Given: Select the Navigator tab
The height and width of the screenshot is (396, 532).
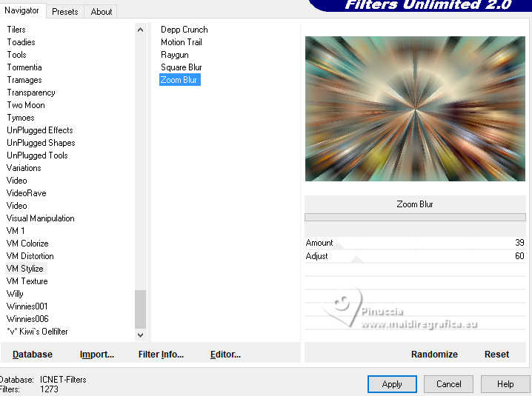Looking at the screenshot, I should [21, 10].
